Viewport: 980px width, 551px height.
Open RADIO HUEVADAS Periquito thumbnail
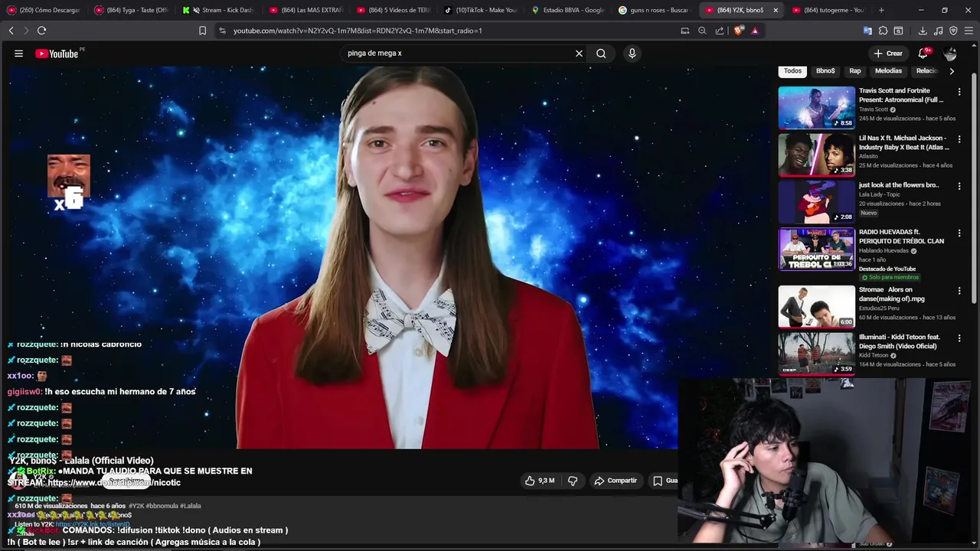816,249
